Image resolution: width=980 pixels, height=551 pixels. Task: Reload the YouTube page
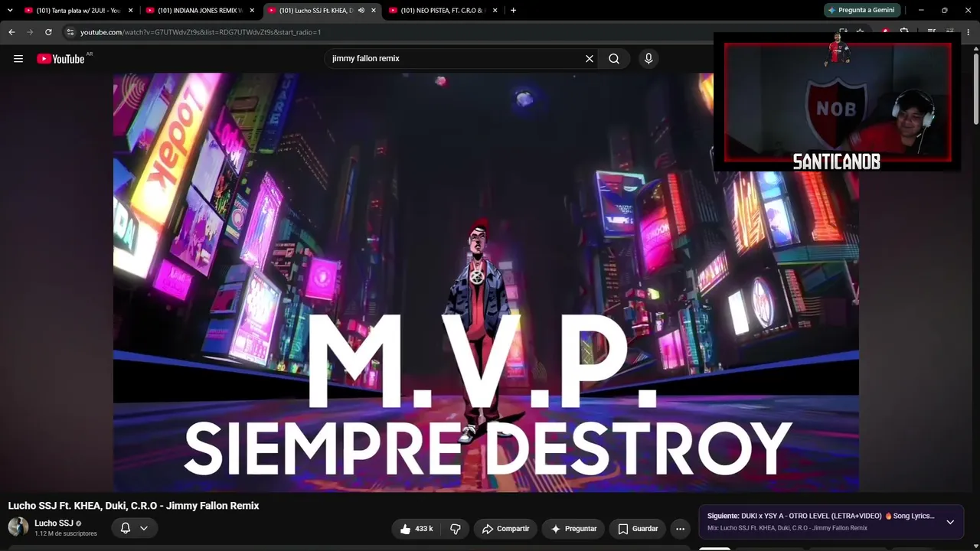48,32
